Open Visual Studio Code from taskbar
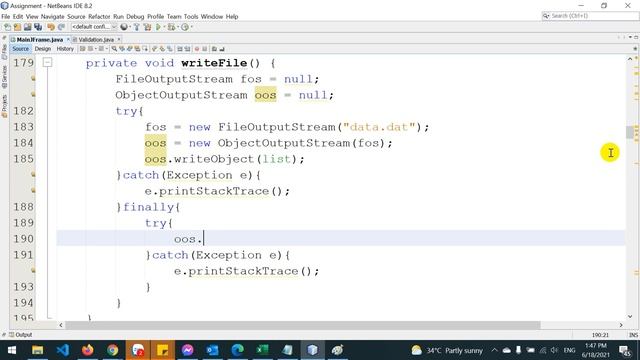The width and height of the screenshot is (640, 360). click(x=62, y=350)
